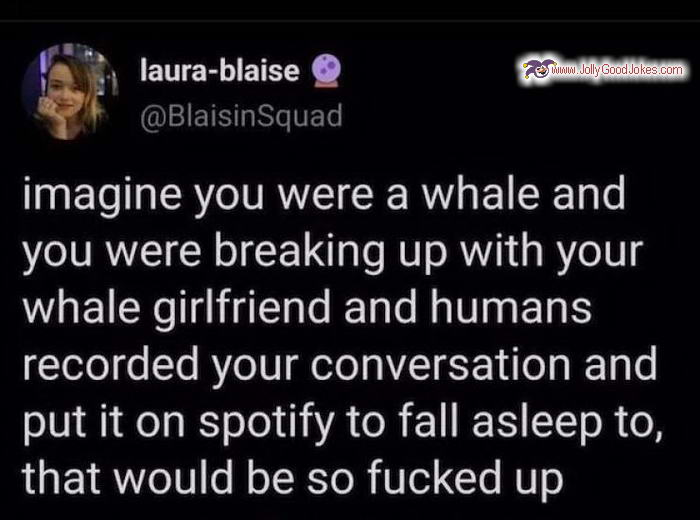
Task: Click the word "asleep" in the tweet
Action: 537,422
